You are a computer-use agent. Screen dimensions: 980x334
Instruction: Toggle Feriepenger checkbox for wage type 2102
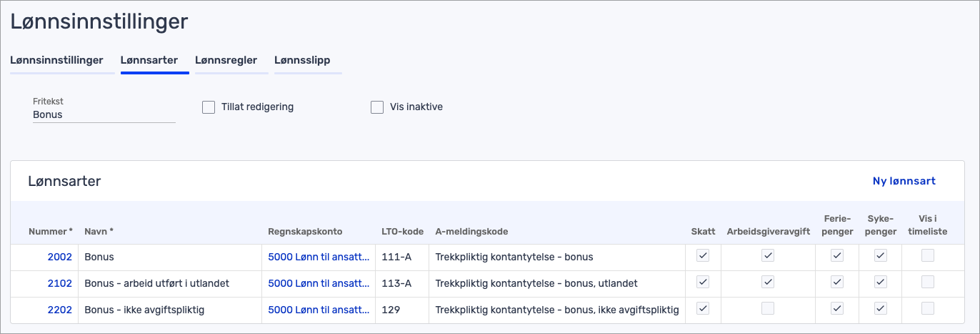(x=837, y=283)
